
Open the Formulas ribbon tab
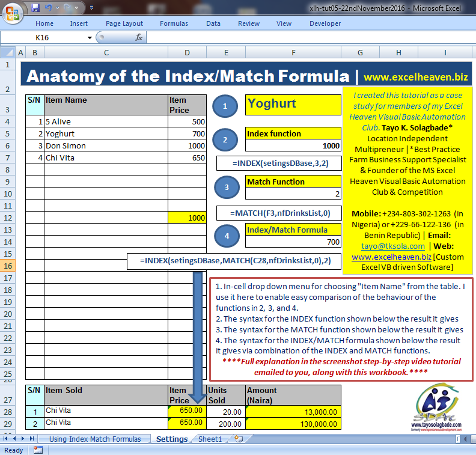coord(174,23)
